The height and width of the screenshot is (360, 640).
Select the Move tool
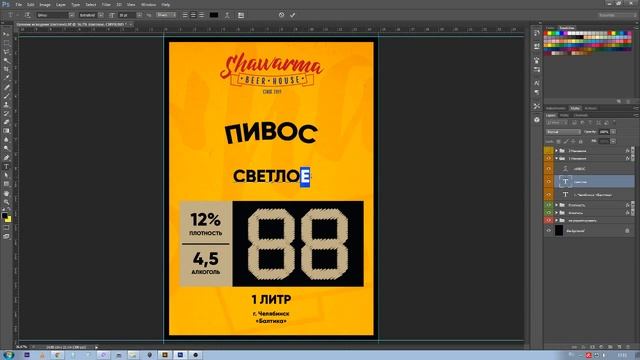click(x=6, y=34)
